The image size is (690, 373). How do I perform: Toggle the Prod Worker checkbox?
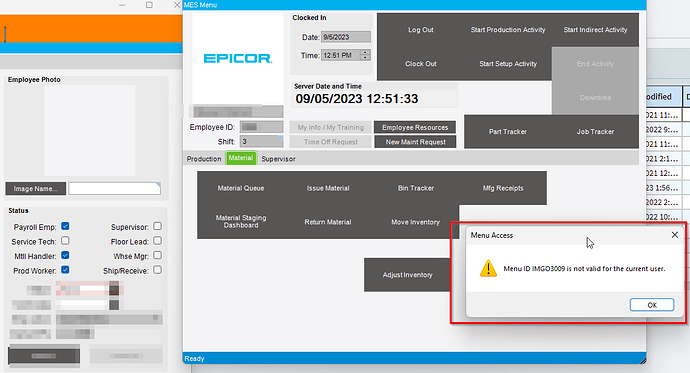coord(65,270)
